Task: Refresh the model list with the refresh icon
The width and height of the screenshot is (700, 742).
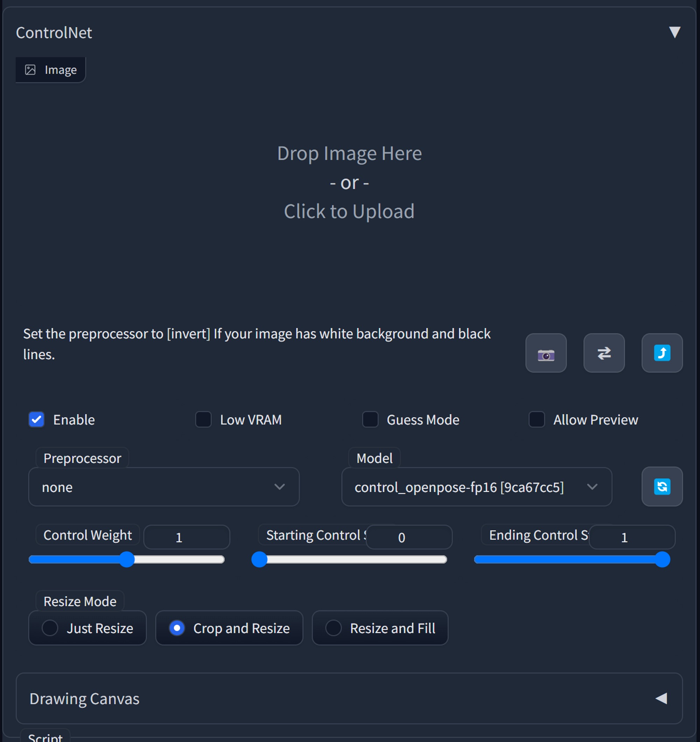Action: click(662, 487)
